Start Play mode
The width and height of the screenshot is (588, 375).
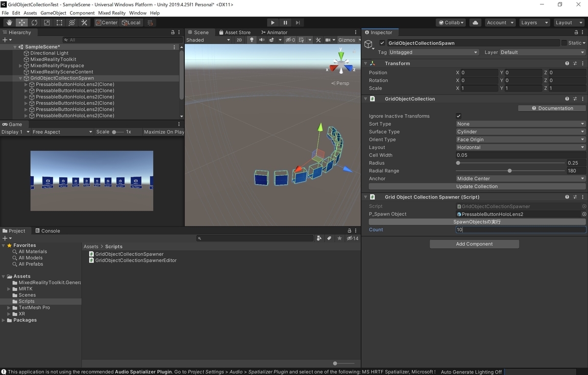pyautogui.click(x=273, y=23)
